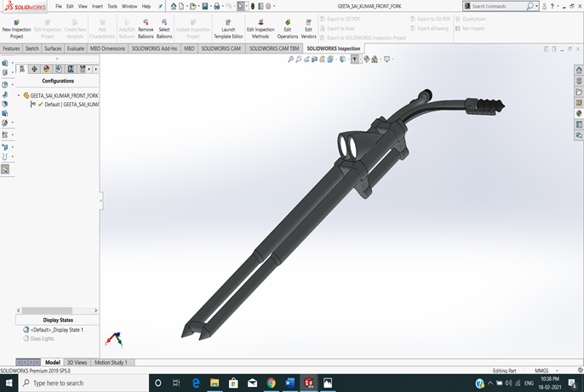Open Apply Scene in heads-up toolbar

(375, 60)
